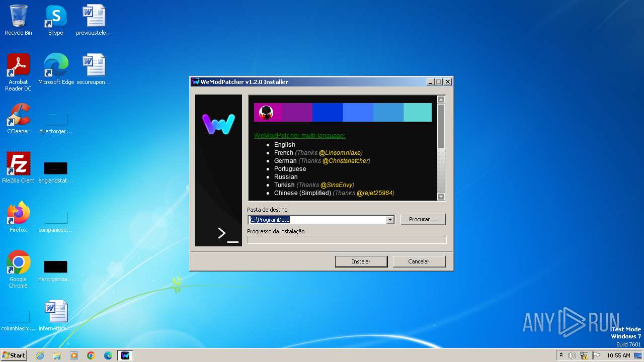Click the @Christsnatcher credit text

pyautogui.click(x=346, y=161)
